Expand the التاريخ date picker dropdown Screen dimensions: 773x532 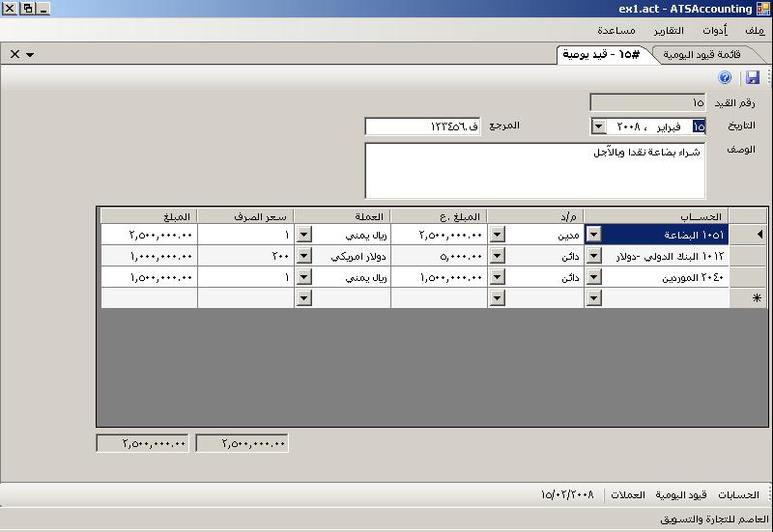[598, 126]
